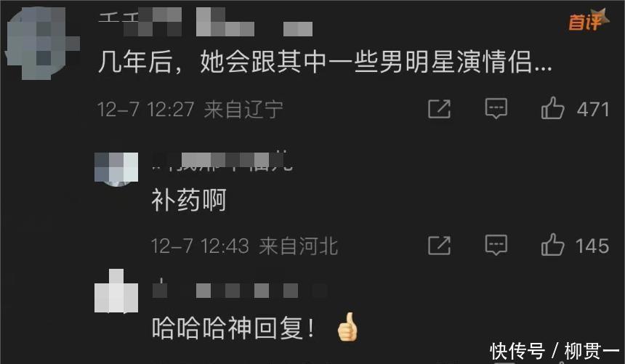This screenshot has height=364, width=625.
Task: Select the 哈哈哈神回复 comment text
Action: tap(233, 328)
